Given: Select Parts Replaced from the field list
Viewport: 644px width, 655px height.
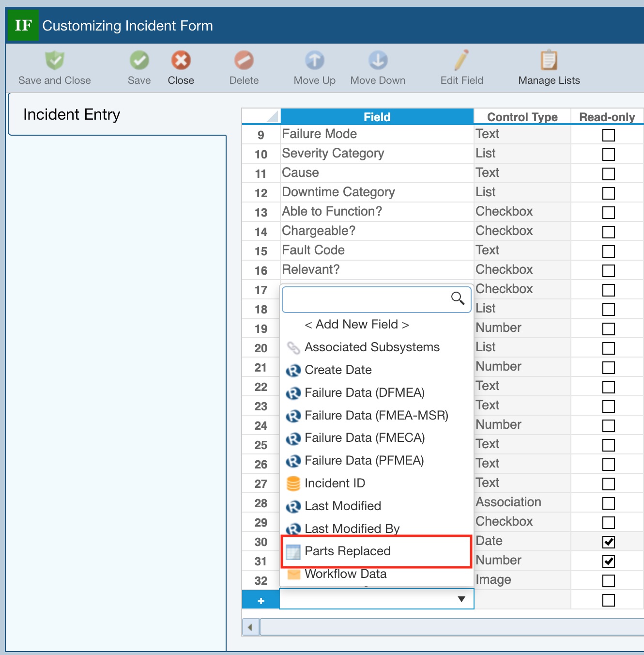Looking at the screenshot, I should 348,551.
